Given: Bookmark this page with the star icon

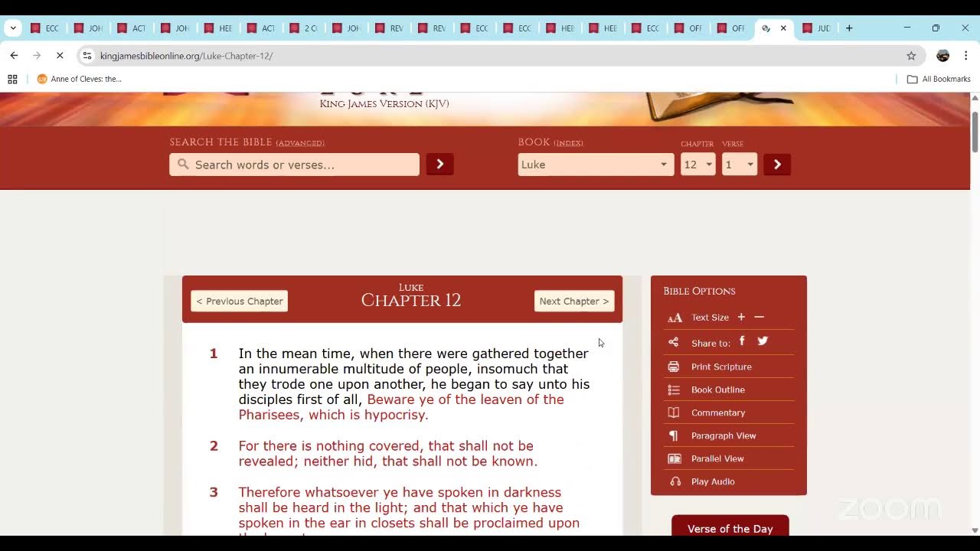Looking at the screenshot, I should click(x=911, y=55).
